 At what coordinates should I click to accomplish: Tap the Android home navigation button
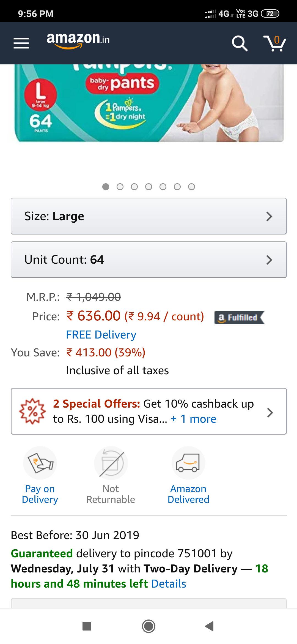tap(148, 626)
